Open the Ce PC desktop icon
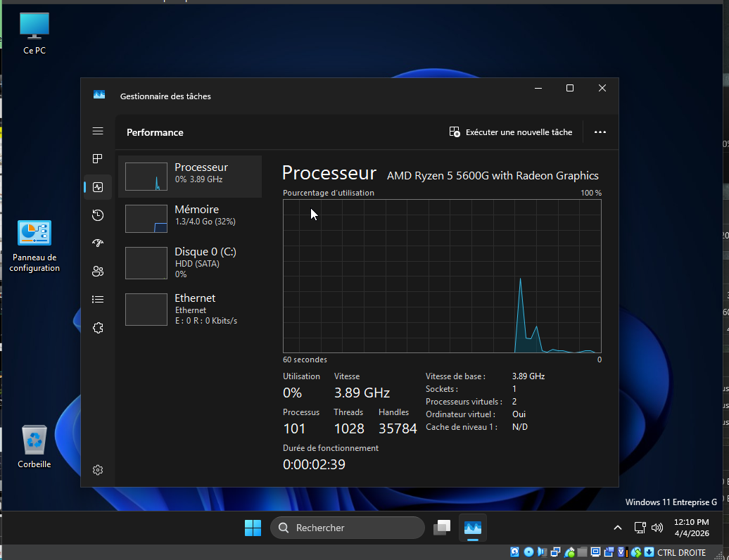This screenshot has width=729, height=560. pos(34,34)
